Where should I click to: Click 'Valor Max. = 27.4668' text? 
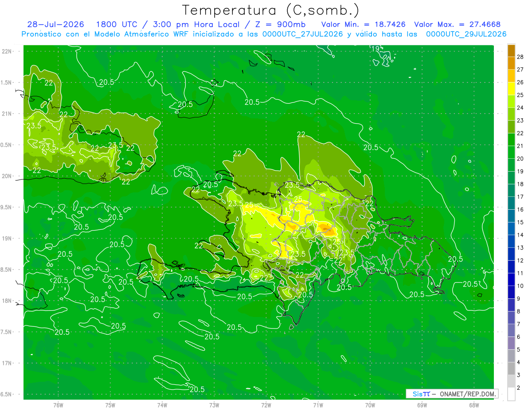tap(458, 24)
